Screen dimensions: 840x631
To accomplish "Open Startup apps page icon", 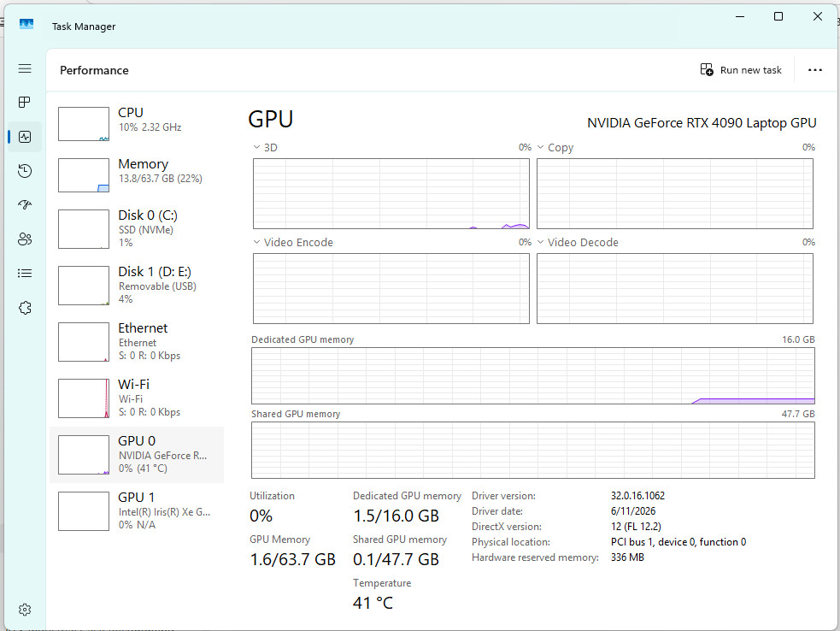I will (x=25, y=205).
